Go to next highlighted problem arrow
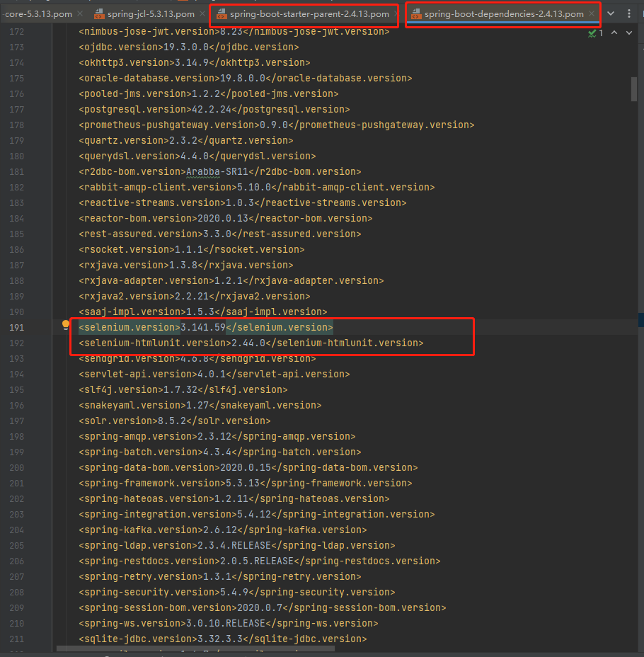The width and height of the screenshot is (644, 657). [629, 33]
